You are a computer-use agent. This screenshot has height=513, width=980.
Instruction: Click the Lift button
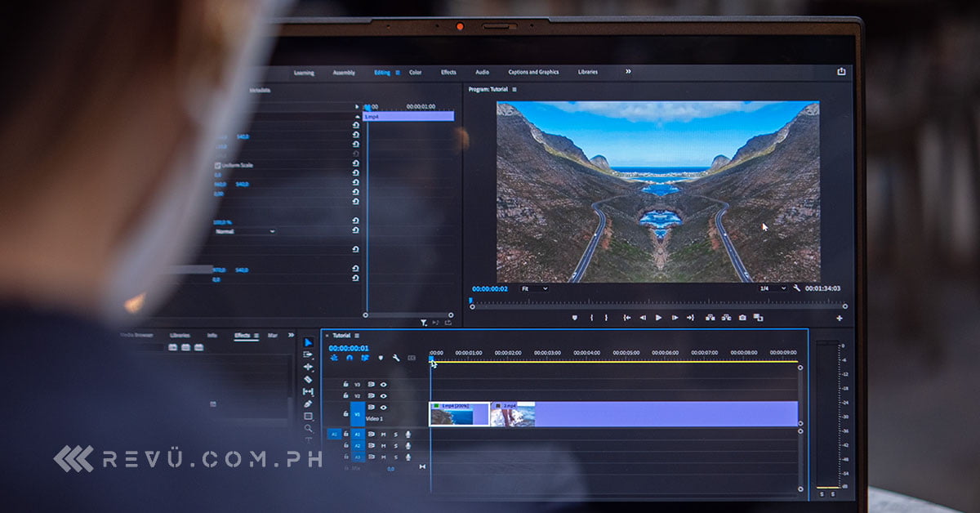coord(710,317)
